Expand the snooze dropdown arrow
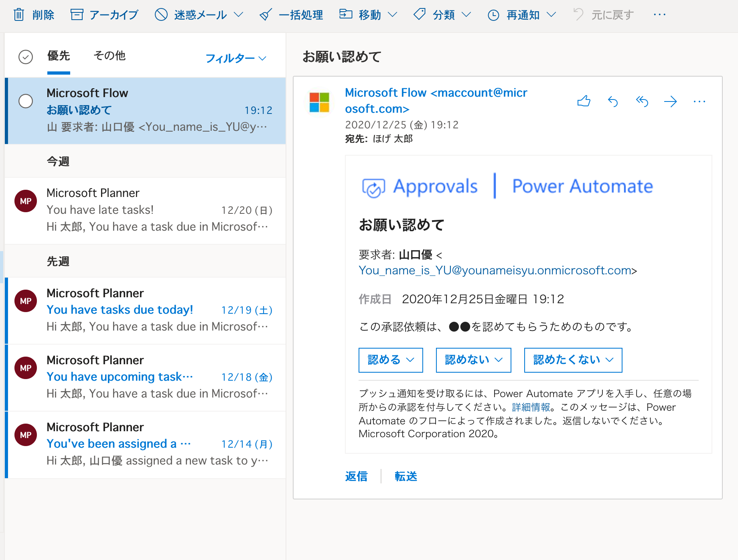This screenshot has height=560, width=738. [551, 15]
